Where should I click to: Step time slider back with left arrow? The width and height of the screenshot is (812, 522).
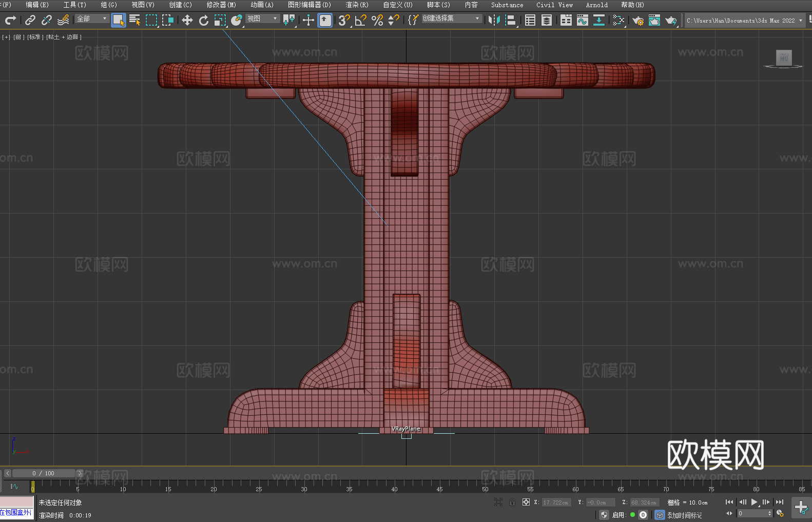pos(8,473)
